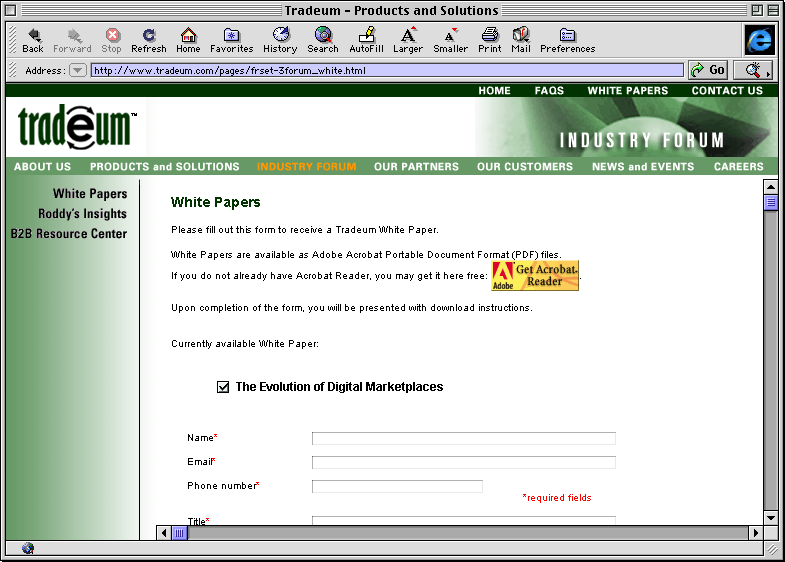Stop page loading with Stop icon

point(112,40)
